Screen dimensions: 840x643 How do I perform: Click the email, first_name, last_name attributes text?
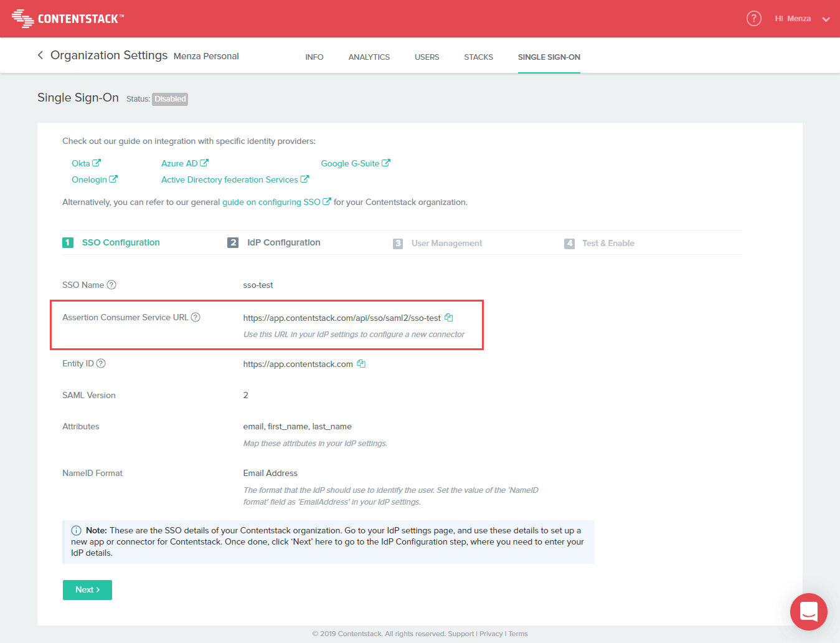297,427
